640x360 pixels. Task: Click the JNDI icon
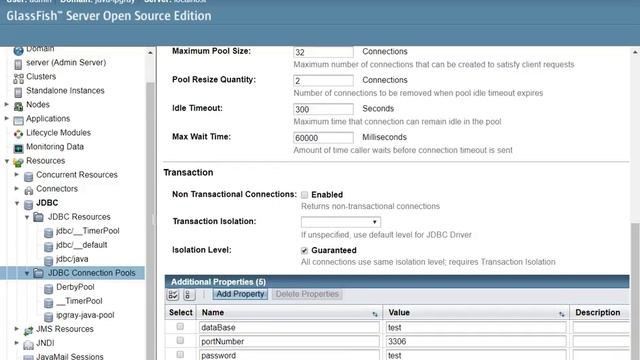[28, 344]
